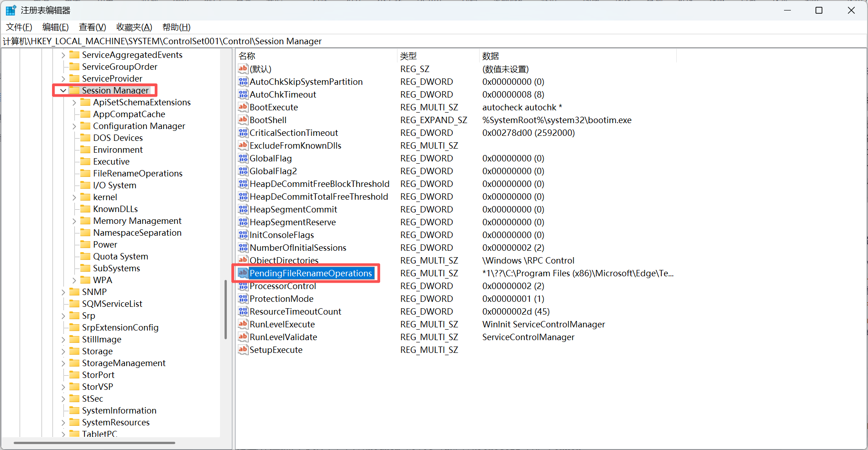Select the folder icon of the Environment key
Image resolution: width=868 pixels, height=450 pixels.
[x=85, y=150]
